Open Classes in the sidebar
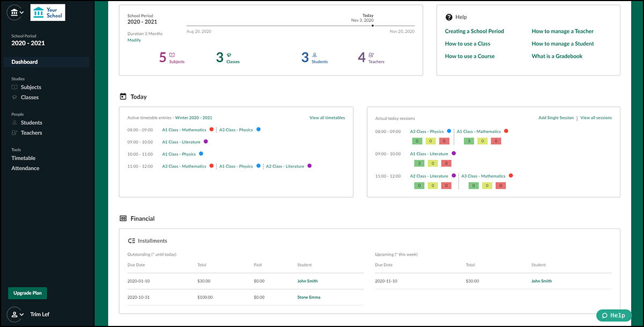Image resolution: width=644 pixels, height=327 pixels. pyautogui.click(x=30, y=98)
